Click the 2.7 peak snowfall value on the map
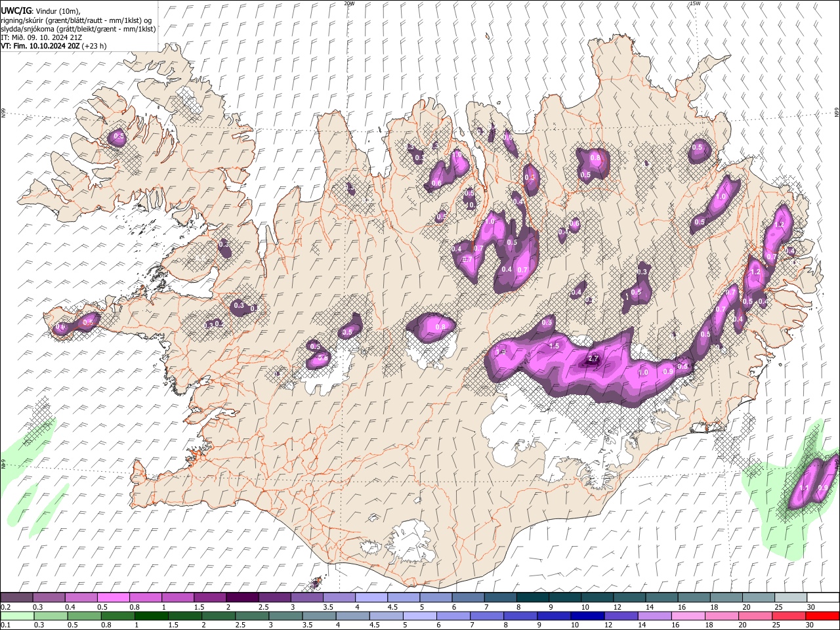The width and height of the screenshot is (840, 630). pos(593,359)
